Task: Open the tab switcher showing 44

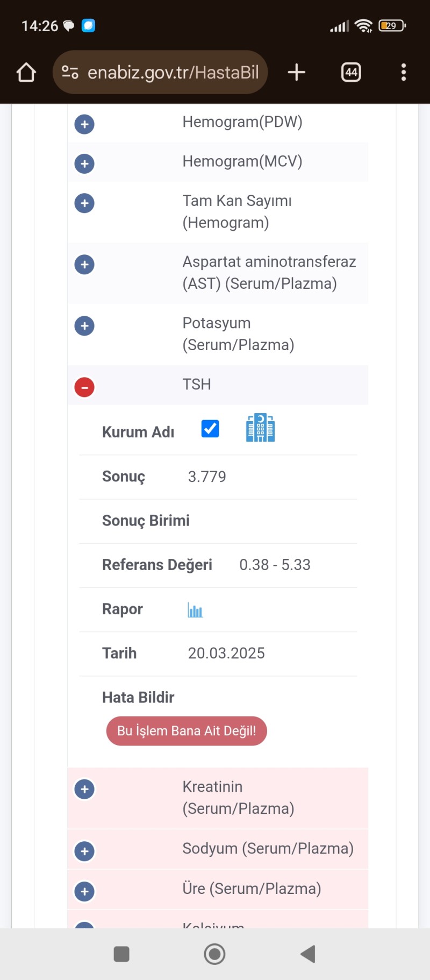Action: (351, 72)
